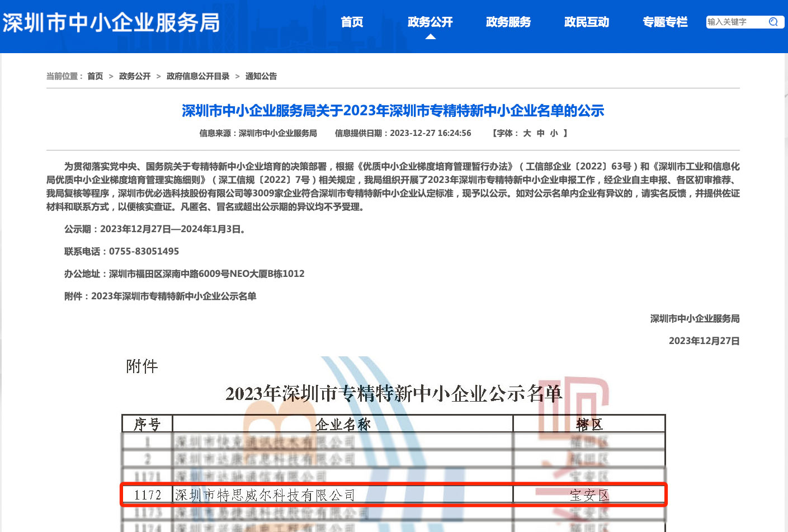The width and height of the screenshot is (788, 532).
Task: Click the 序号 table column header
Action: coord(147,424)
